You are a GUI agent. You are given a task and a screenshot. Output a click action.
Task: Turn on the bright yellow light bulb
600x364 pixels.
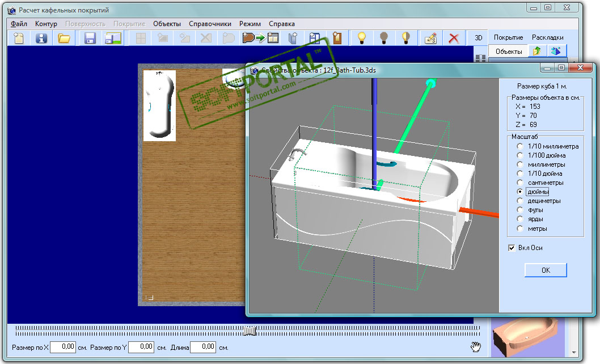[362, 38]
